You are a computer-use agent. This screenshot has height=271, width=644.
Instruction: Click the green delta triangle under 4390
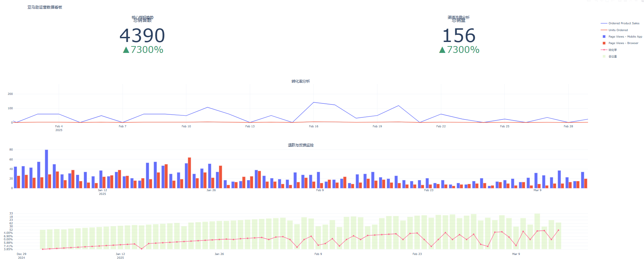tap(126, 50)
